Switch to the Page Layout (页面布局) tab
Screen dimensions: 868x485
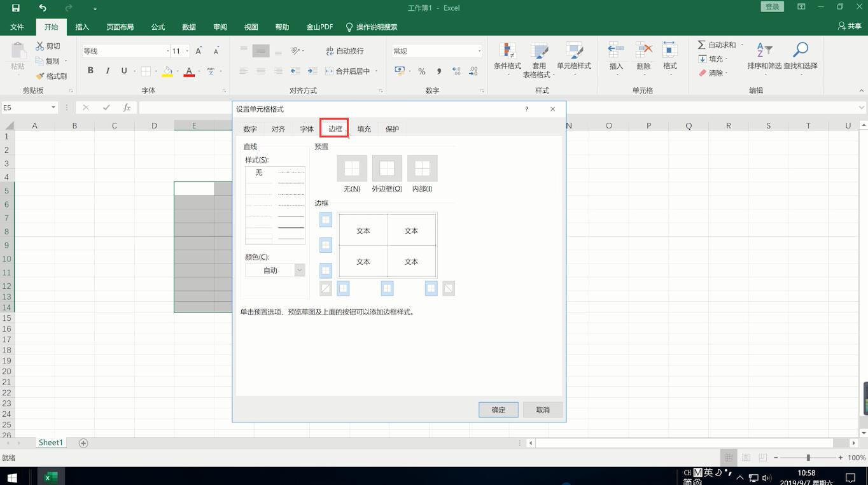[x=120, y=27]
